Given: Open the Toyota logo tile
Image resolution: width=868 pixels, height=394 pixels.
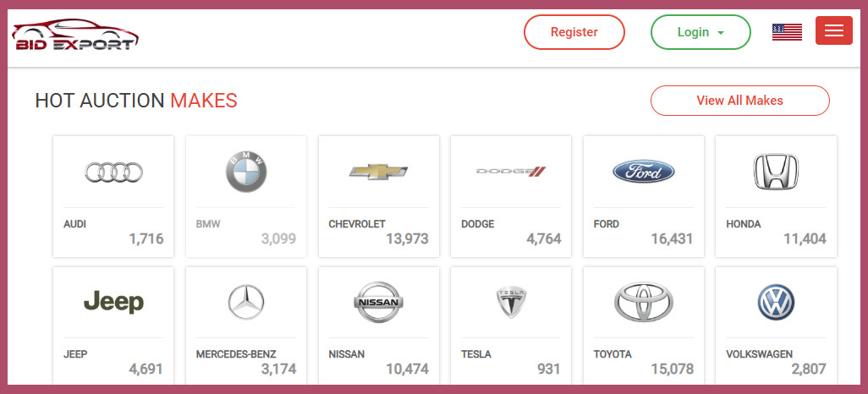Looking at the screenshot, I should point(644,302).
